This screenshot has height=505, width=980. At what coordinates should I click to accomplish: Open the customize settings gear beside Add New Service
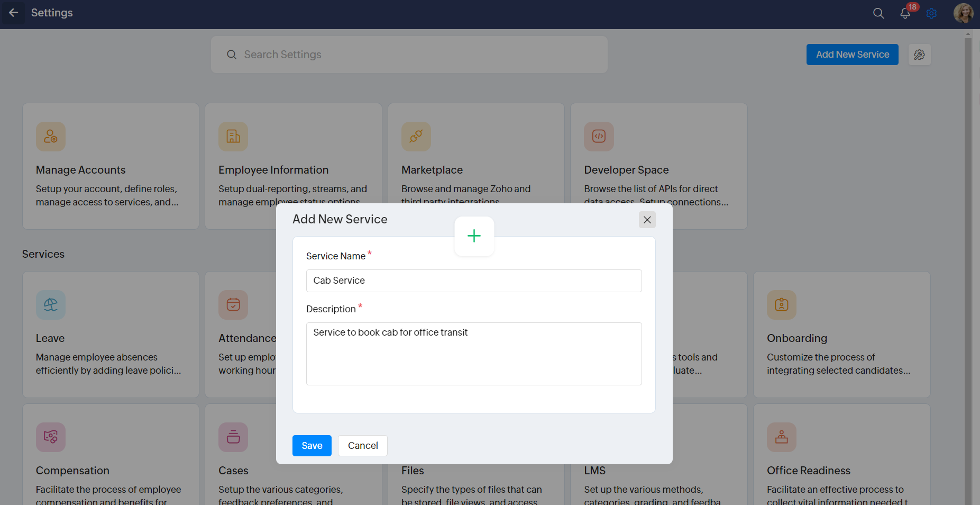point(920,55)
